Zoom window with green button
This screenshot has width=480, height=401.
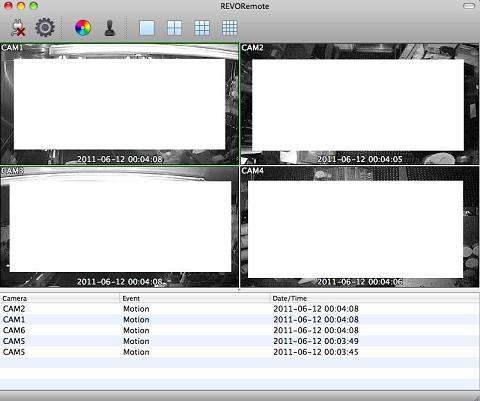(x=34, y=6)
